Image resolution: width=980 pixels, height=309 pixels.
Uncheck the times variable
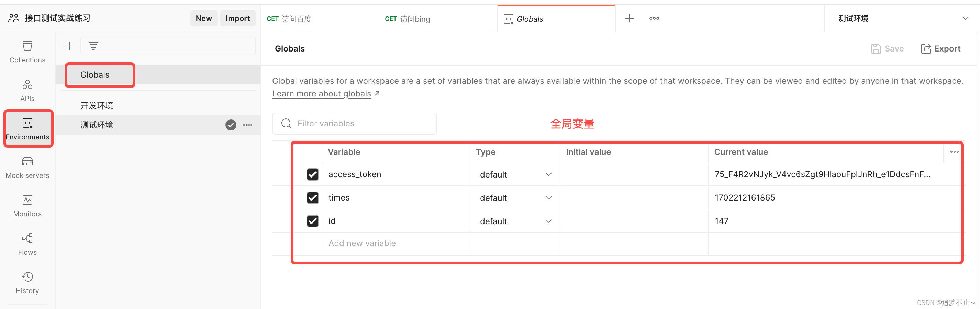click(x=312, y=198)
